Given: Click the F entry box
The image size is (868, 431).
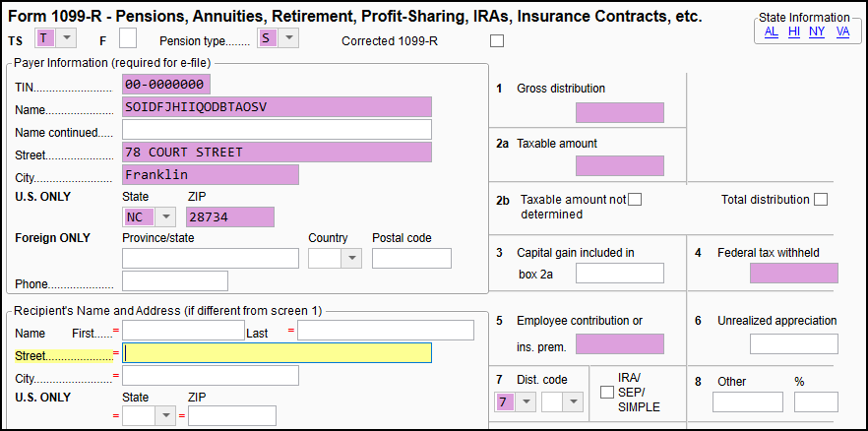Looking at the screenshot, I should coord(128,38).
